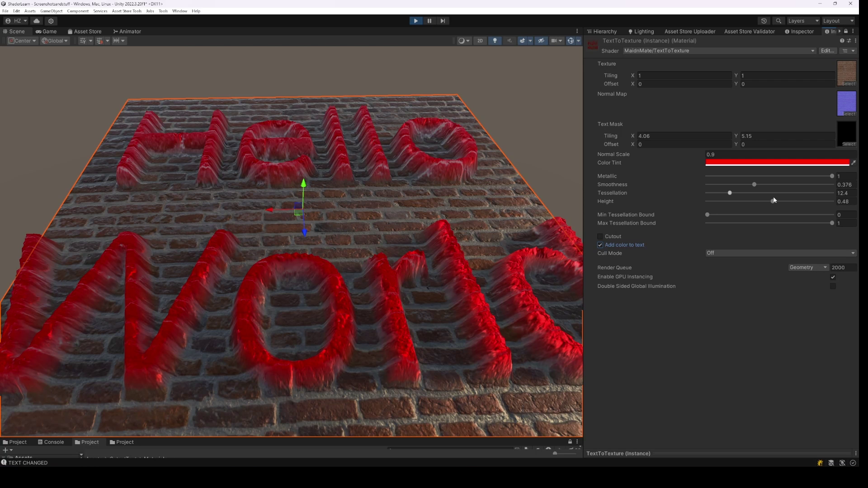868x488 pixels.
Task: Open the cache server status bar icon
Action: tap(831, 463)
